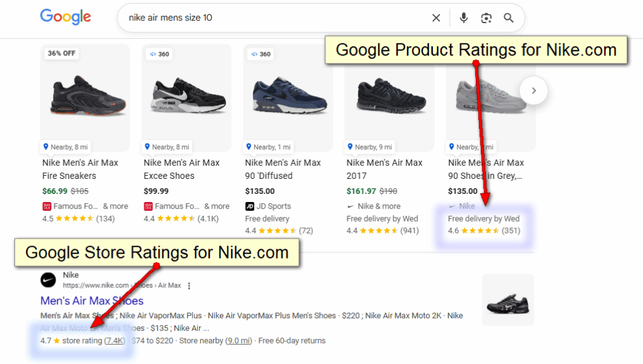
Task: Clear the search query with the X icon
Action: coord(436,18)
